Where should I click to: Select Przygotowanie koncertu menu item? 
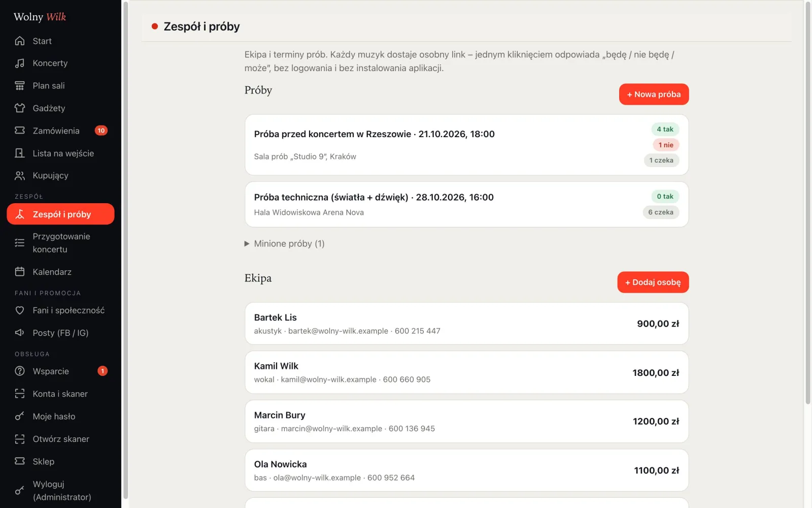[60, 243]
